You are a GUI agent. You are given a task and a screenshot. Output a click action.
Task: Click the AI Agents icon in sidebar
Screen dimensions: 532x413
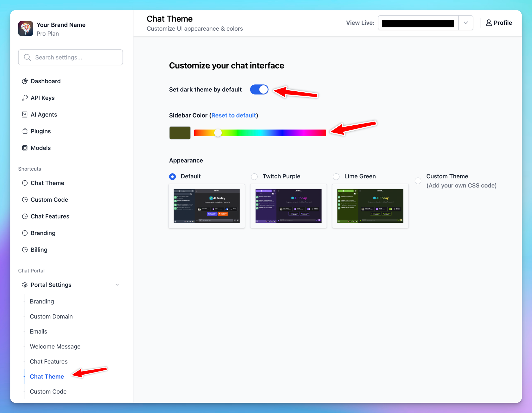pyautogui.click(x=25, y=114)
